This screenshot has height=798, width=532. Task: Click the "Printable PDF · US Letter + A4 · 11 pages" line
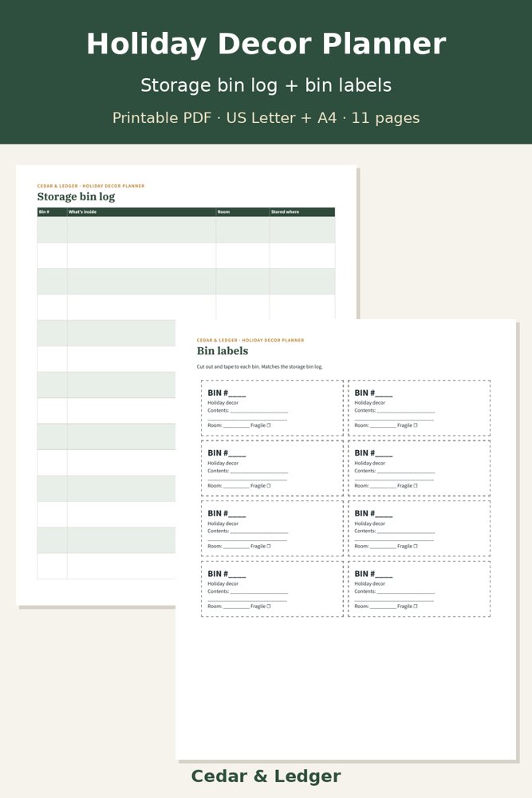[266, 118]
